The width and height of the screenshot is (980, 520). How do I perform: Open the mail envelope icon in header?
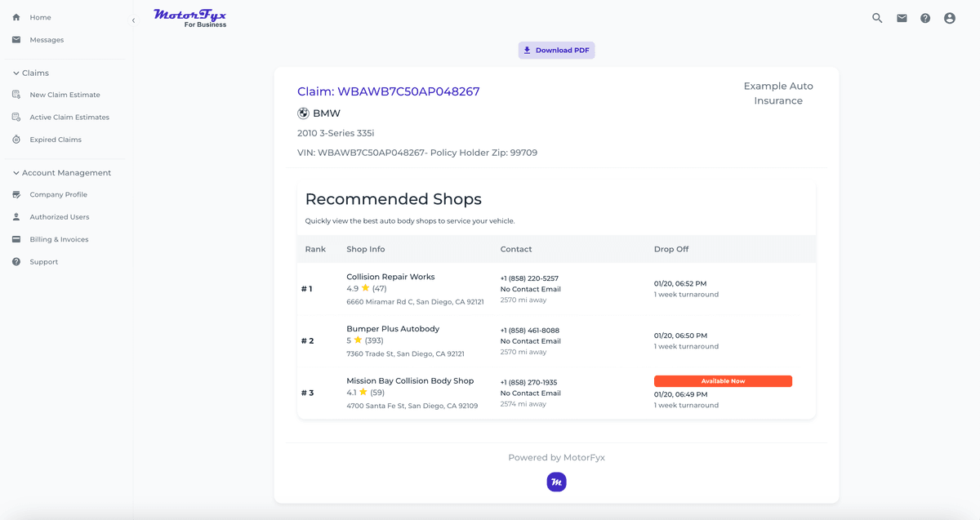[x=902, y=18]
